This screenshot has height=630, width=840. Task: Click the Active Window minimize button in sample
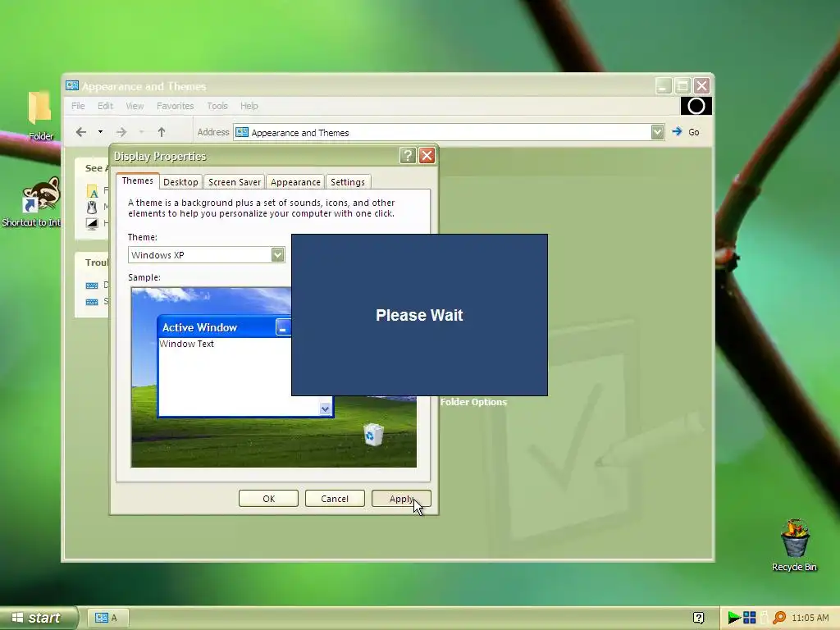[283, 327]
